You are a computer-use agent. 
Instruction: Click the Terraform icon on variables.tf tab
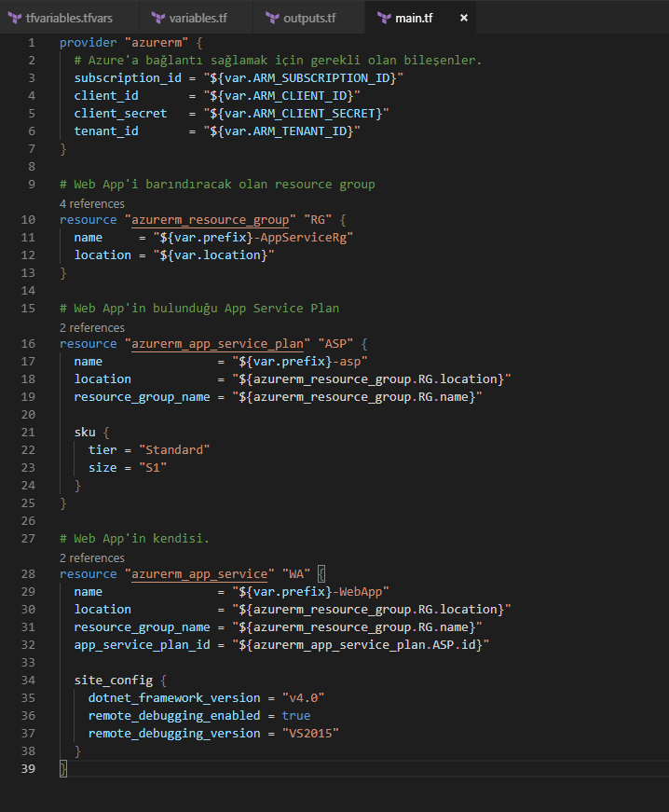tap(158, 18)
